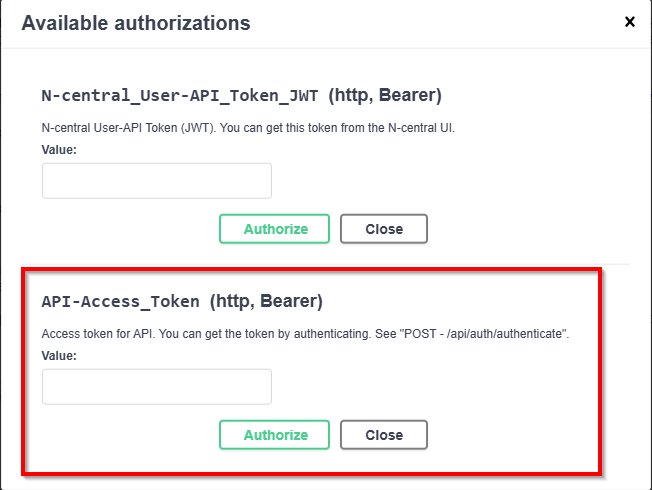Image resolution: width=652 pixels, height=490 pixels.
Task: Click the N-central JWT token Value field
Action: [157, 181]
